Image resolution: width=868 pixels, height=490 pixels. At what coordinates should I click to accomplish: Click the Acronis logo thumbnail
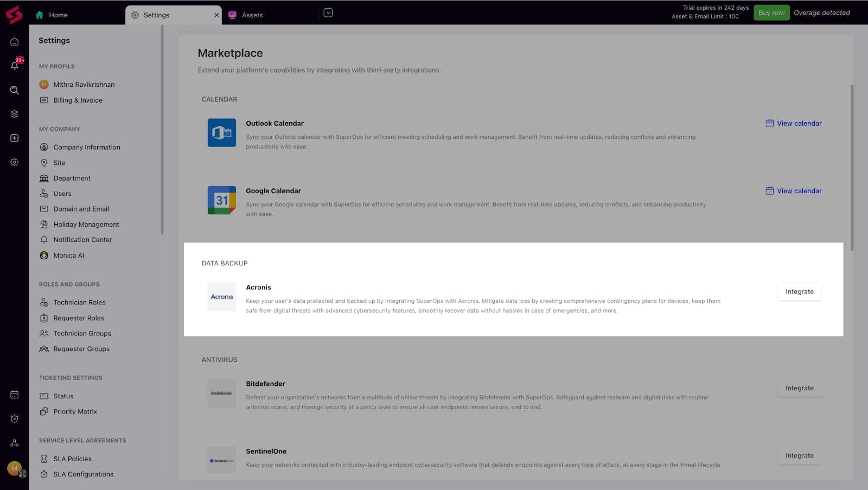222,297
